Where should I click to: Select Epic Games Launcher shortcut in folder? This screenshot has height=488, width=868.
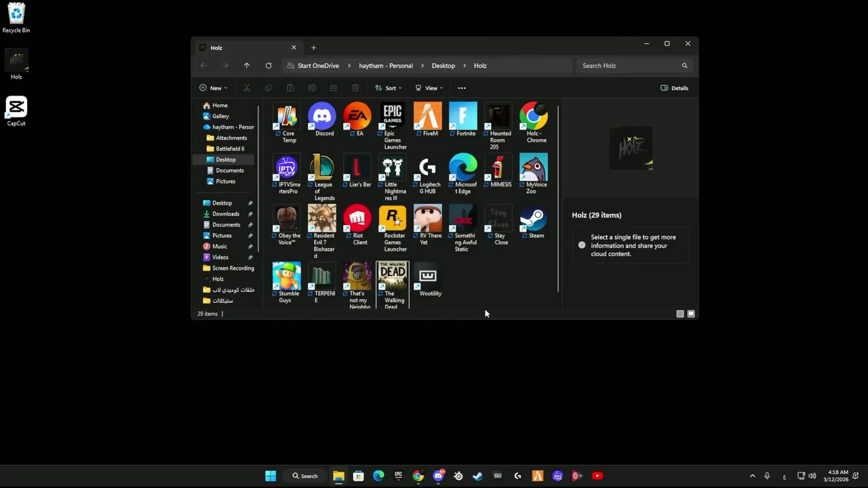point(393,126)
